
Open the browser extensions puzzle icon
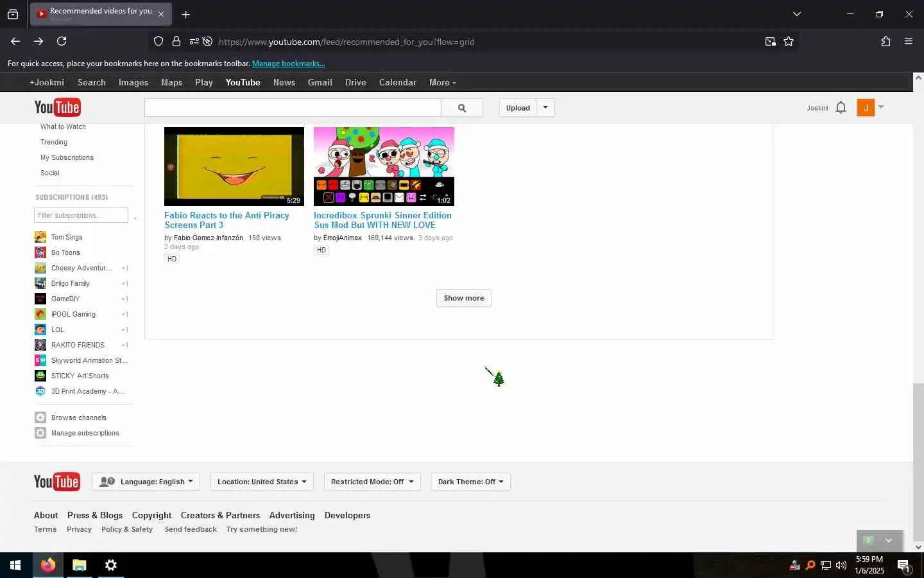pos(886,41)
